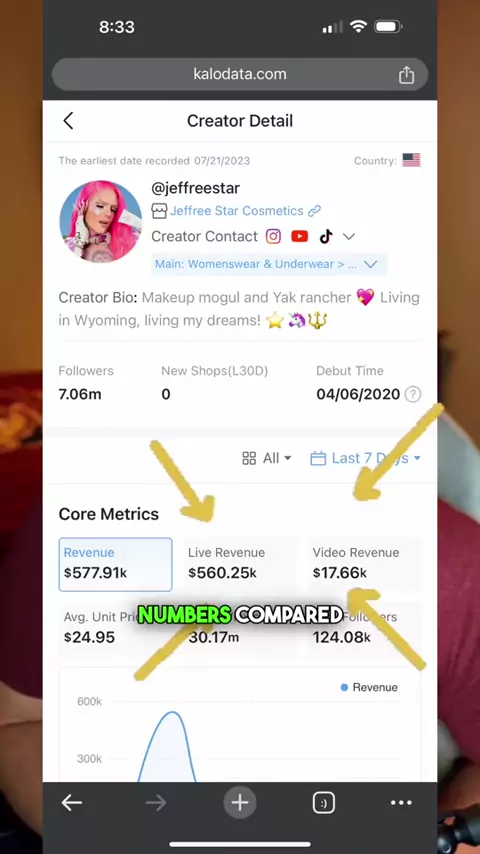
Task: Open the creator's Instagram contact icon
Action: coord(273,236)
